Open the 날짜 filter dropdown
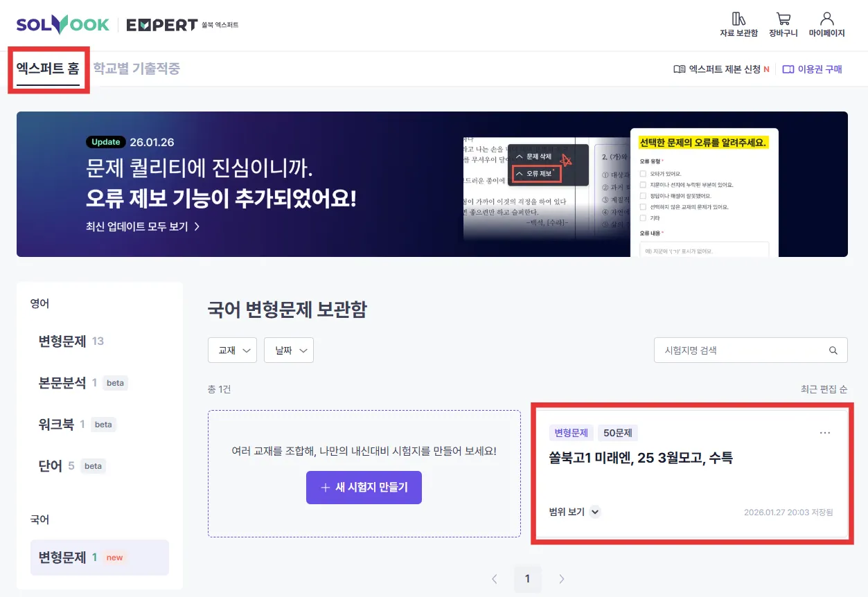The width and height of the screenshot is (868, 597). 289,350
